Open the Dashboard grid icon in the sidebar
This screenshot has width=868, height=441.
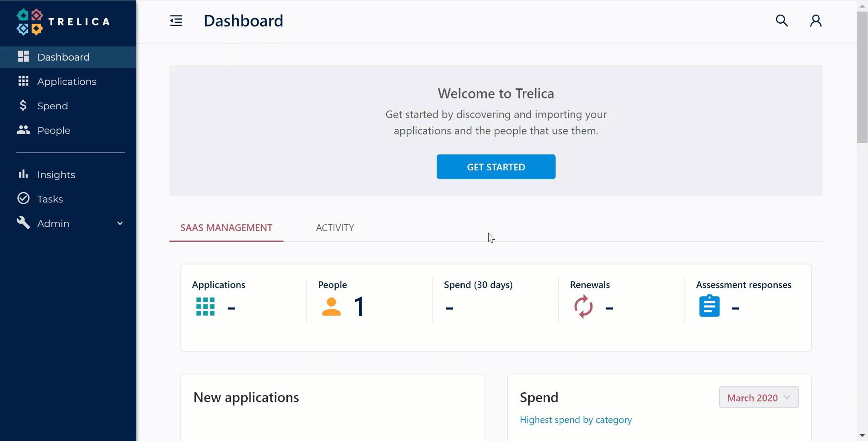point(23,56)
